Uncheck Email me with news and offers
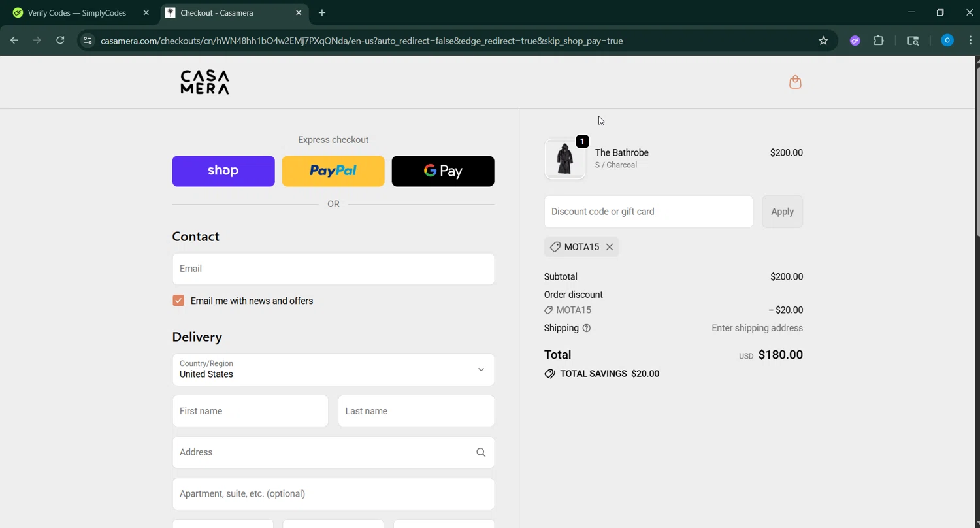The width and height of the screenshot is (980, 528). [x=178, y=301]
